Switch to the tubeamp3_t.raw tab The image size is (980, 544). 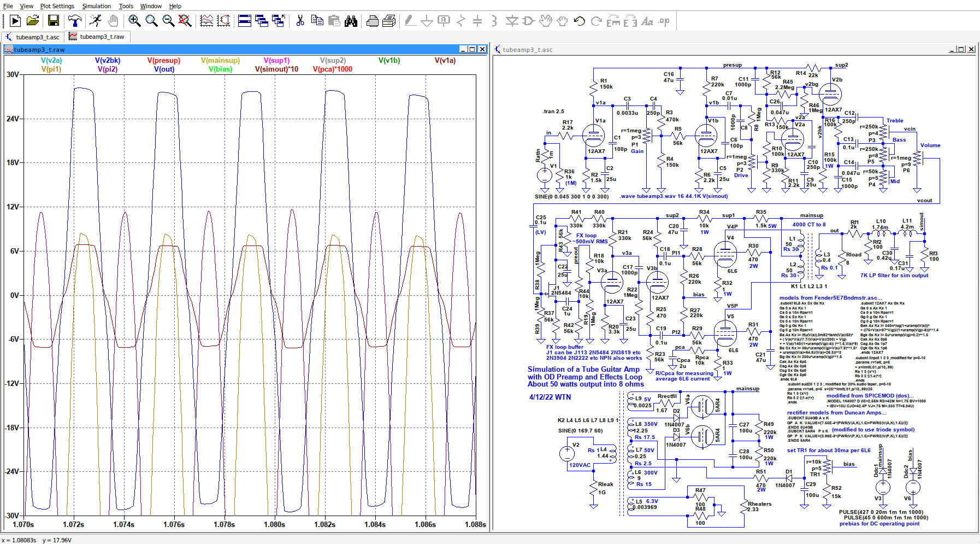click(x=97, y=37)
